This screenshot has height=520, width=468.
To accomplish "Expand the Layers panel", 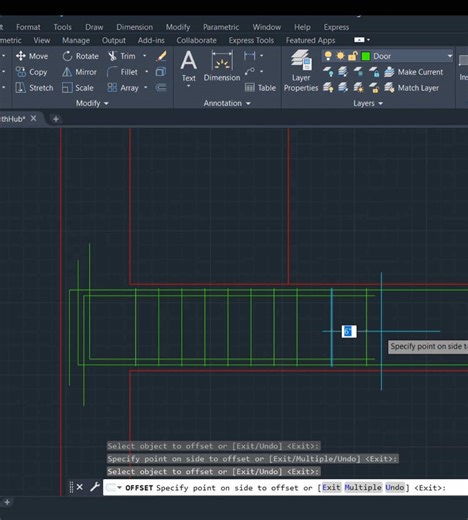I will click(x=368, y=103).
